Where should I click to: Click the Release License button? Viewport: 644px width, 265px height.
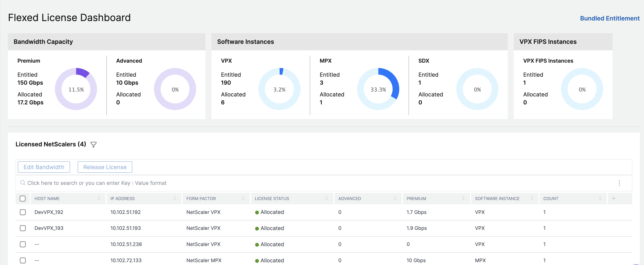tap(105, 167)
